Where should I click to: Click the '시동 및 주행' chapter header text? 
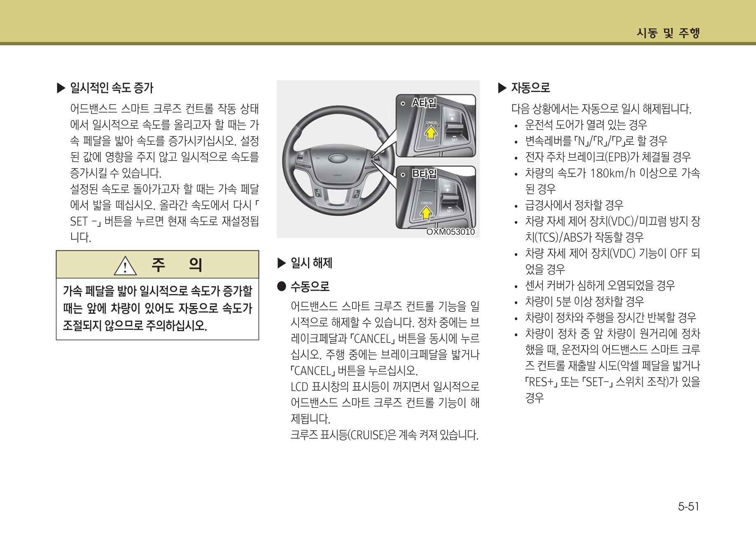pos(668,33)
